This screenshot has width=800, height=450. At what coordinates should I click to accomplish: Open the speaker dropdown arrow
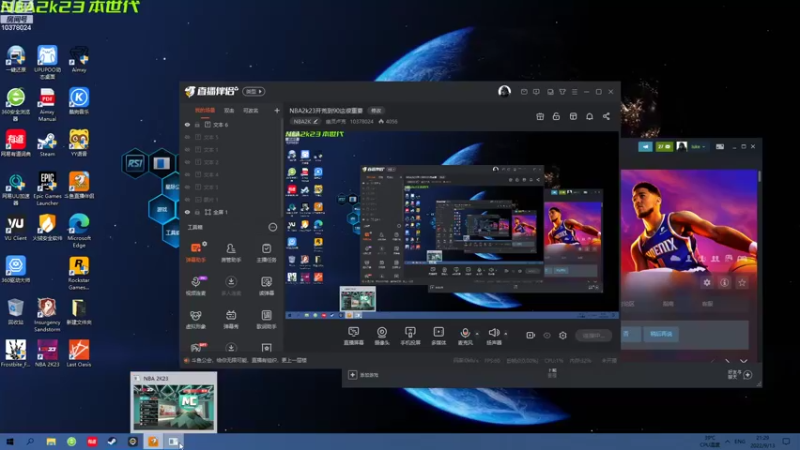tap(506, 334)
